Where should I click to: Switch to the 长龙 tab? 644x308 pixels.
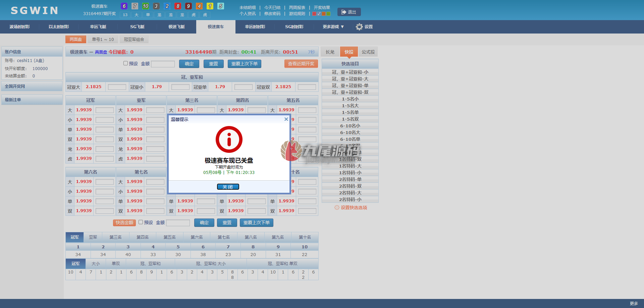pos(330,52)
